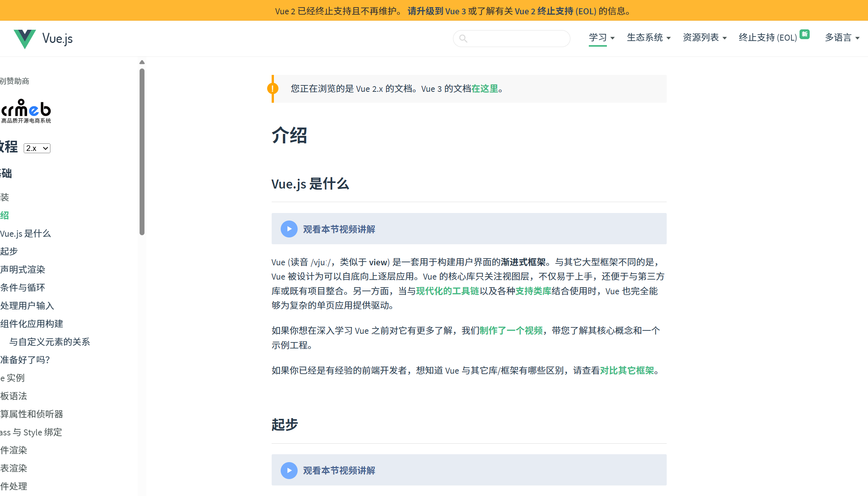Select sidebar item 条件与循环

(x=23, y=288)
